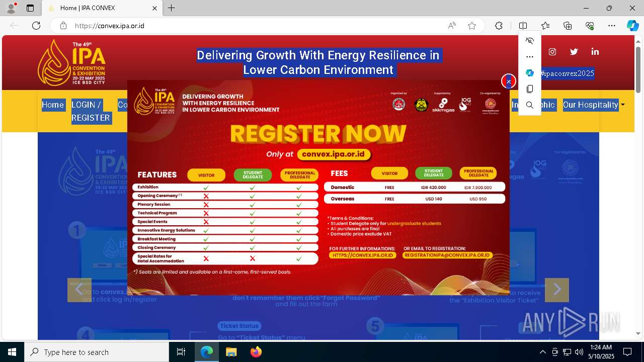
Task: Click the Plenary Session feature row
Action: coord(225,205)
